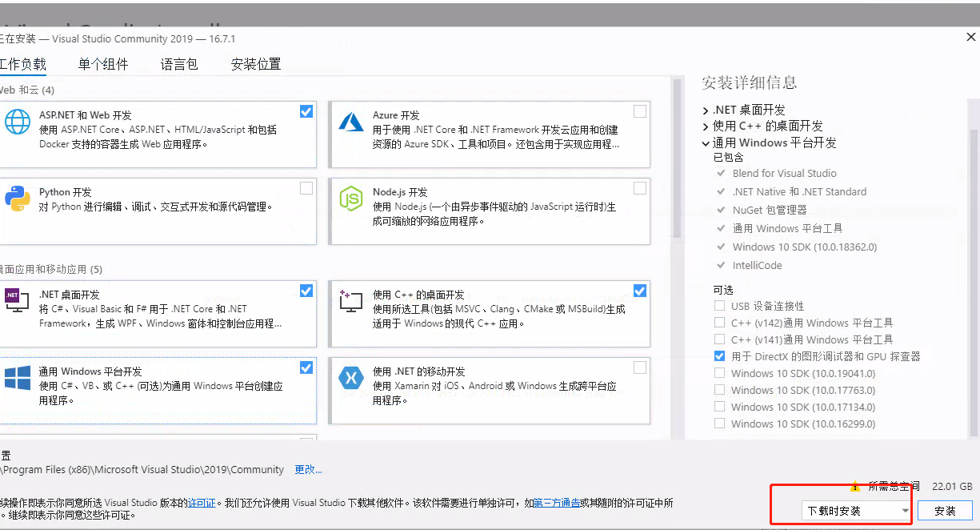Check Windows 10 SDK (10.0.19041.0) option
This screenshot has width=980, height=530.
point(719,373)
